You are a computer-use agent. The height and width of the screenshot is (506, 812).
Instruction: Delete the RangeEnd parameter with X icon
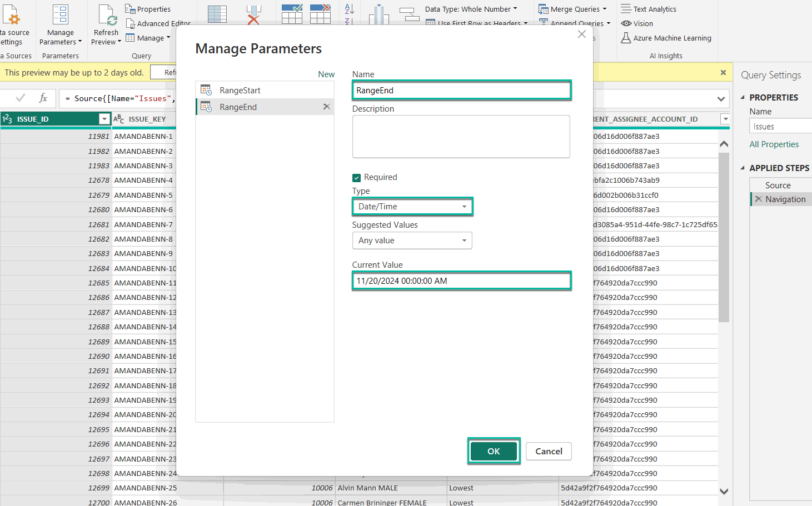pos(326,107)
